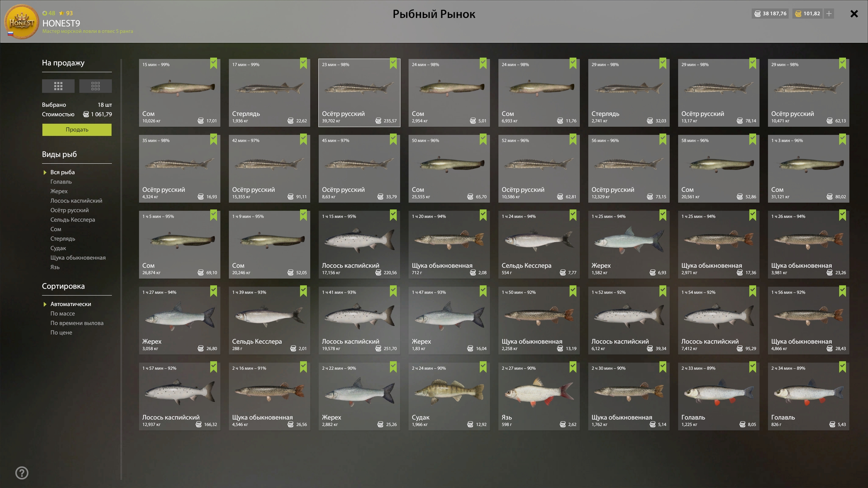
Task: Select the Вся рыба filter
Action: (x=62, y=172)
